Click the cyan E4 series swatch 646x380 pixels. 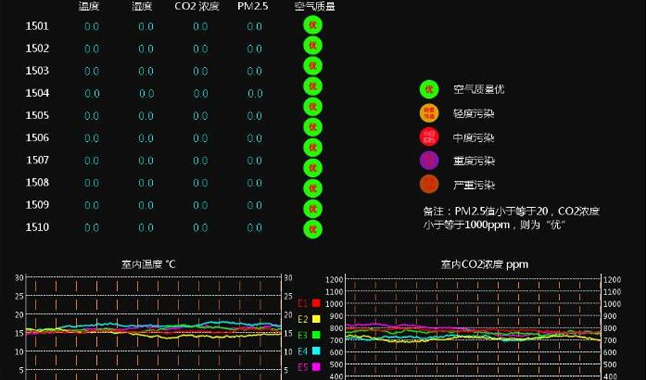coord(316,351)
